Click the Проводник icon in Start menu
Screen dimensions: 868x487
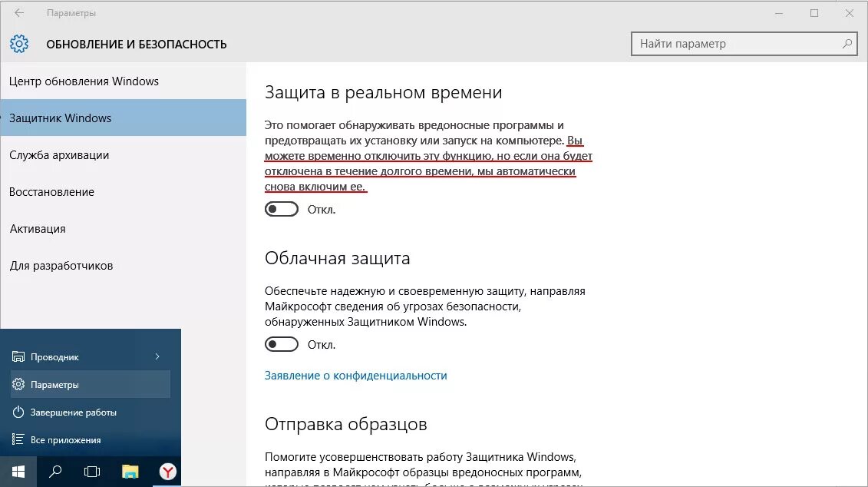click(18, 357)
